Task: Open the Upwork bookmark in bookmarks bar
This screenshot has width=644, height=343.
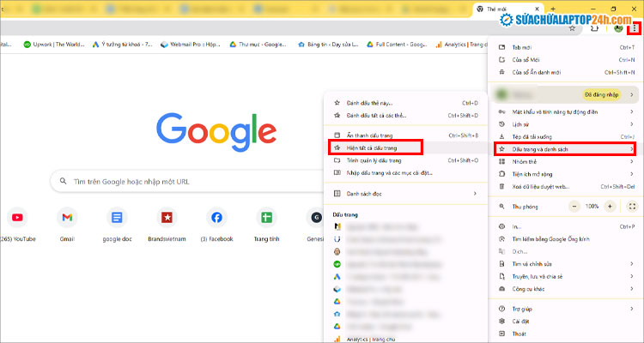Action: tap(52, 45)
